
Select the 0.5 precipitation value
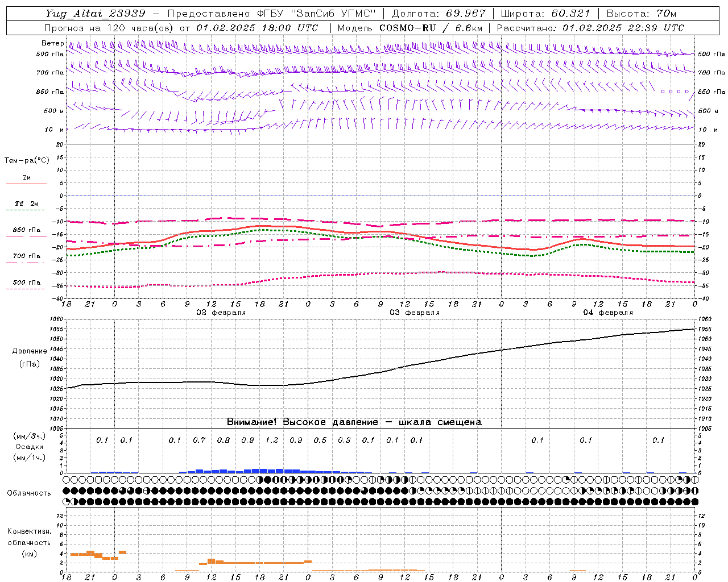(x=320, y=440)
